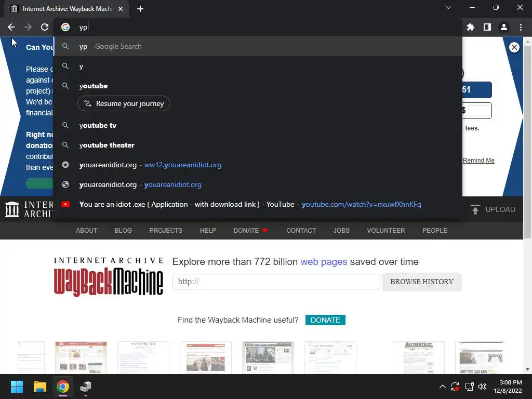Click the Google icon in address bar
532x399 pixels.
click(65, 27)
